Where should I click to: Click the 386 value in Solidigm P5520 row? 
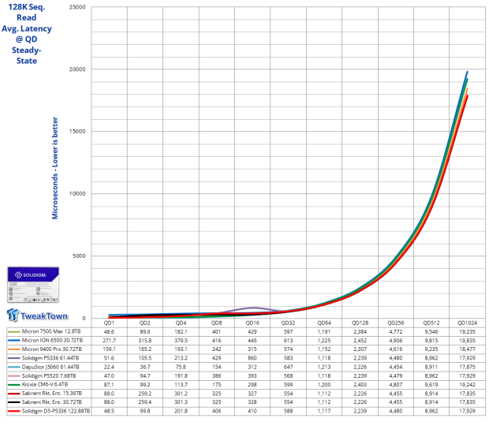[x=216, y=376]
